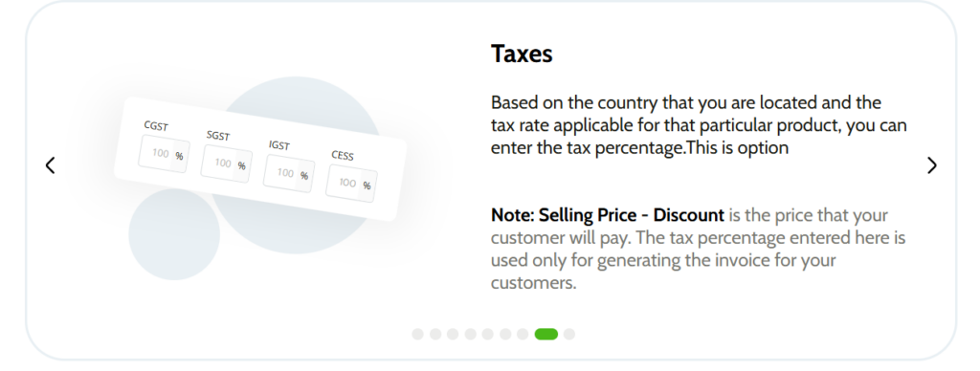The width and height of the screenshot is (980, 371).
Task: Click the percent symbol beside SGST
Action: 242,166
